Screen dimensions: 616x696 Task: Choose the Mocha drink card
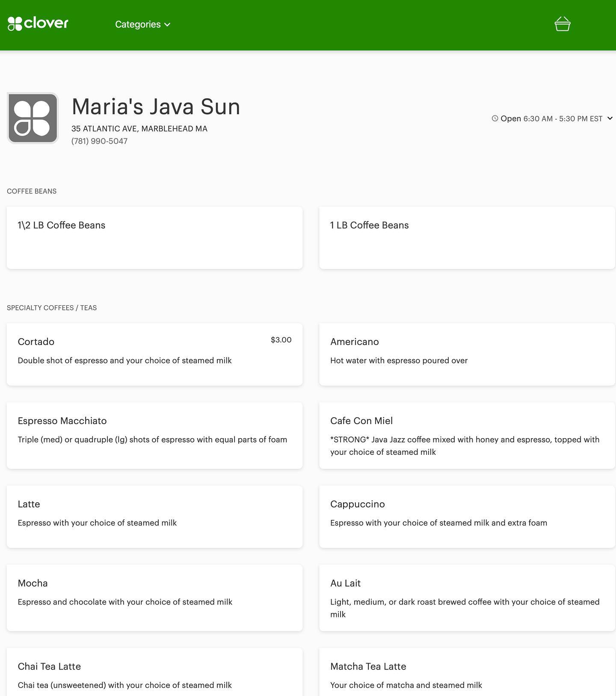coord(154,598)
